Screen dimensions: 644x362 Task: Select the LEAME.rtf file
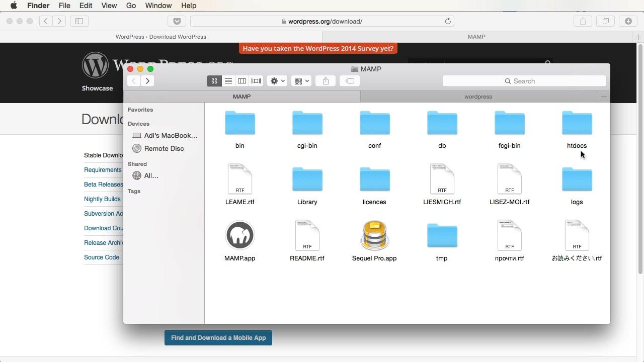pyautogui.click(x=240, y=179)
